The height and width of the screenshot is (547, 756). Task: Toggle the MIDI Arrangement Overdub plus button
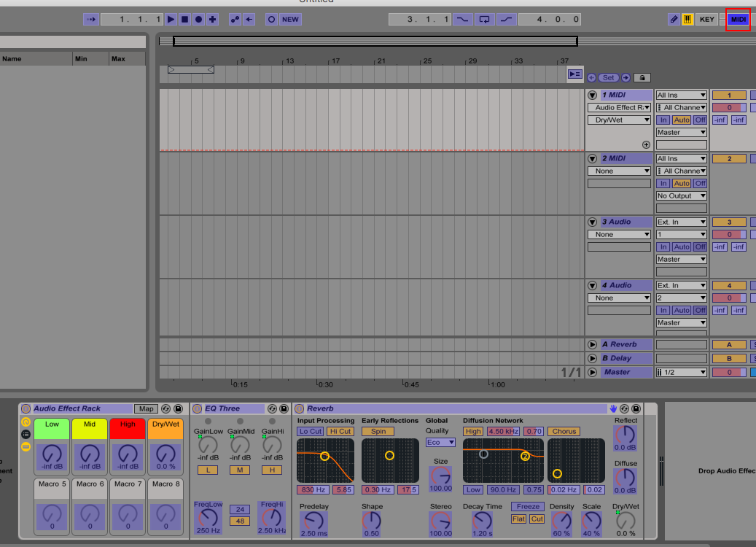point(213,19)
